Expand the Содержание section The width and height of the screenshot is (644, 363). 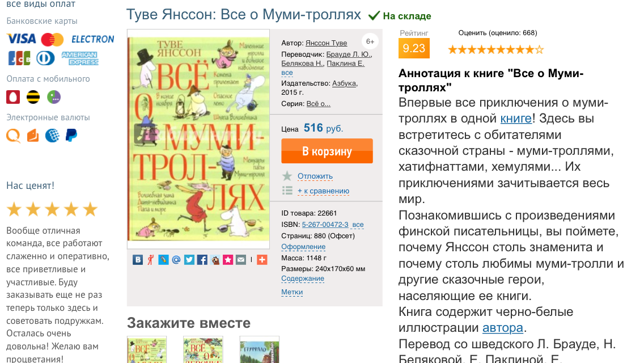click(x=303, y=278)
